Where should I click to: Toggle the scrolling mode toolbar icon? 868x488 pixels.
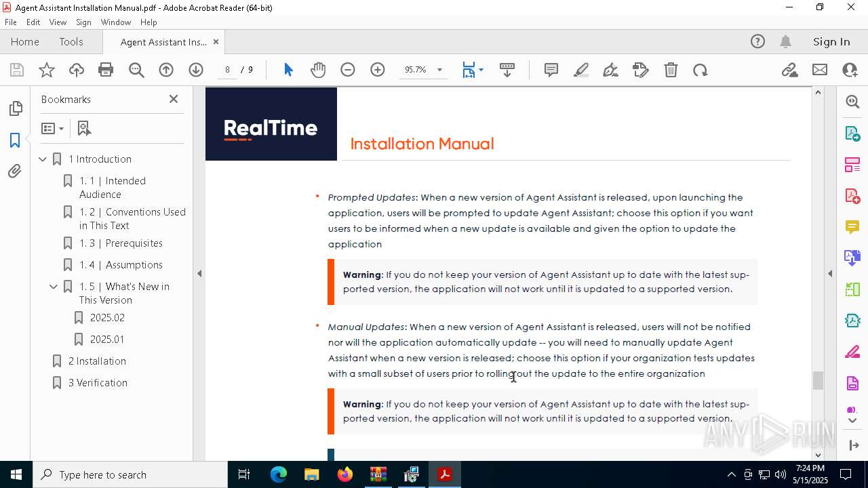(507, 70)
